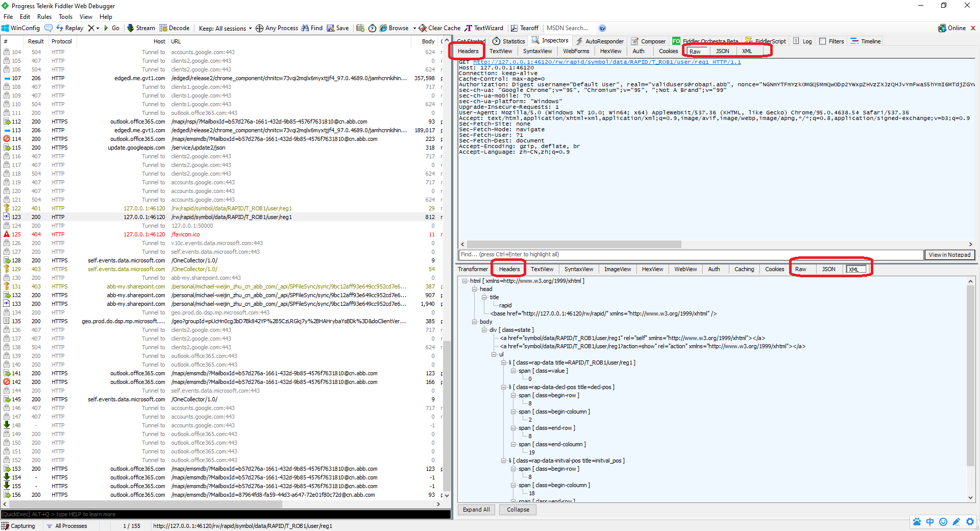Select session 125 favicon.ico row
This screenshot has width=980, height=531.
click(222, 234)
